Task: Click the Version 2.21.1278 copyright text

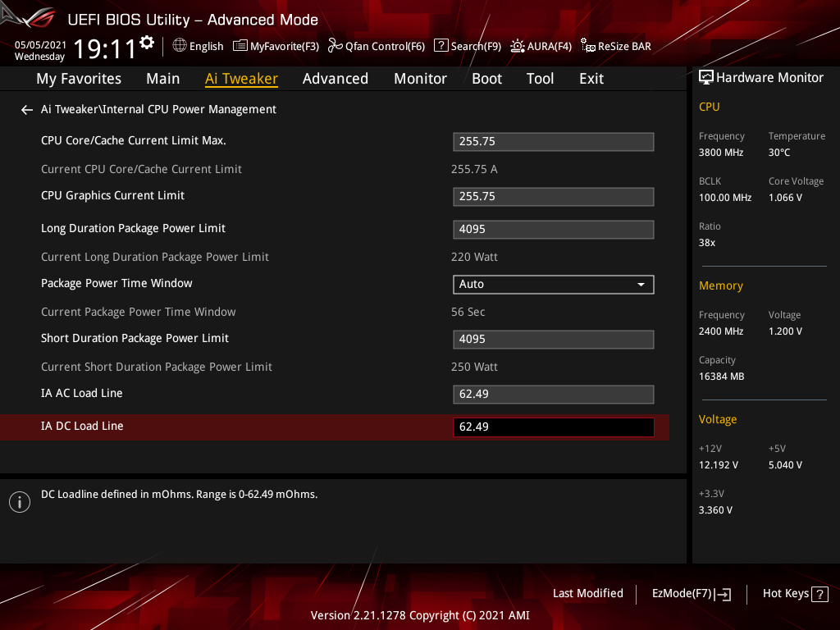Action: tap(420, 615)
